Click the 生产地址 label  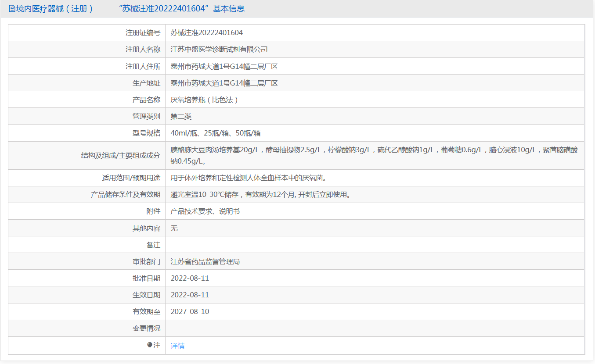[147, 83]
